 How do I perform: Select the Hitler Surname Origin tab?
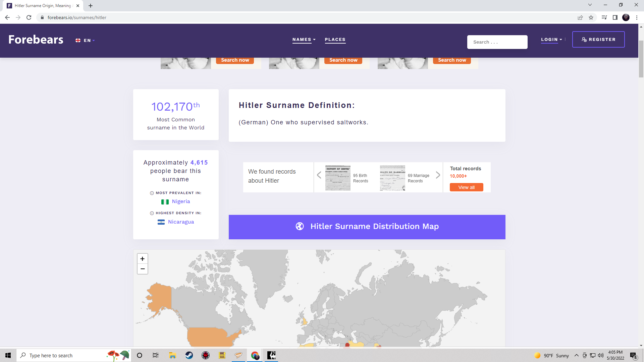(x=43, y=6)
